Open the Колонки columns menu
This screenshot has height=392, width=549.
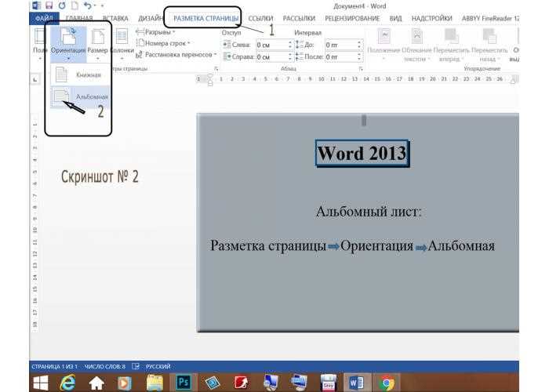tap(122, 44)
